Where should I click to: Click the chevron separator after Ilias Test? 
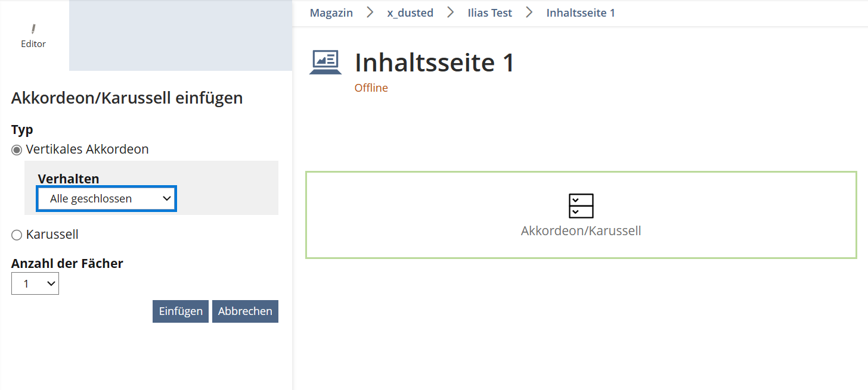pos(529,13)
